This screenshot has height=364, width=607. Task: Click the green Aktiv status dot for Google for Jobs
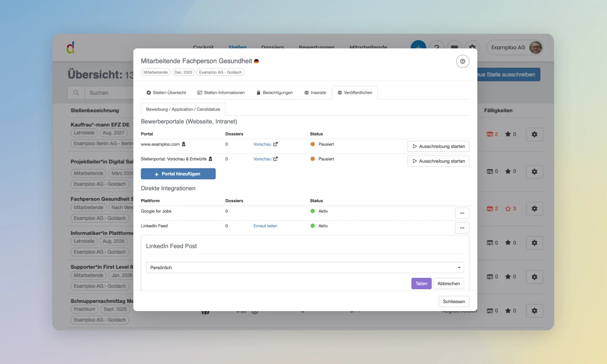click(313, 211)
